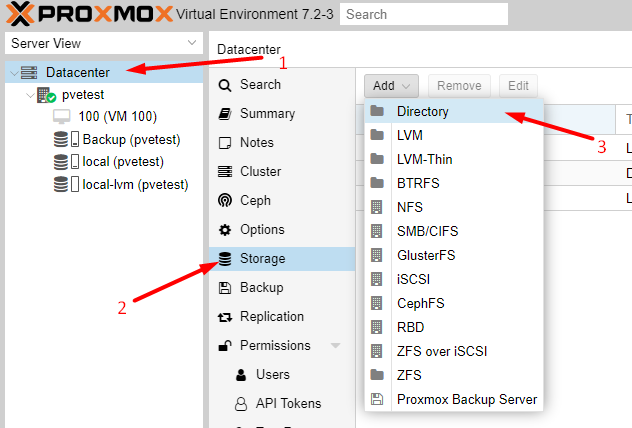This screenshot has width=632, height=428.
Task: Choose LVM-Thin from Add menu
Action: [x=454, y=159]
